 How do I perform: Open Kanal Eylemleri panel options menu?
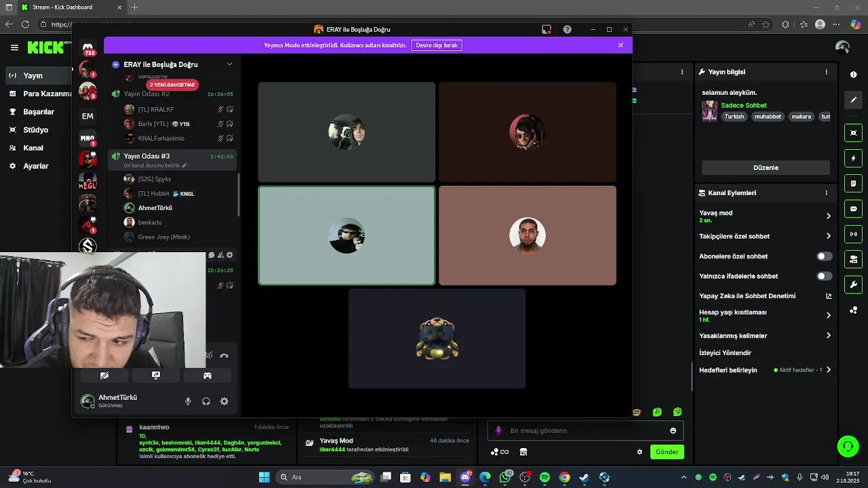[826, 193]
